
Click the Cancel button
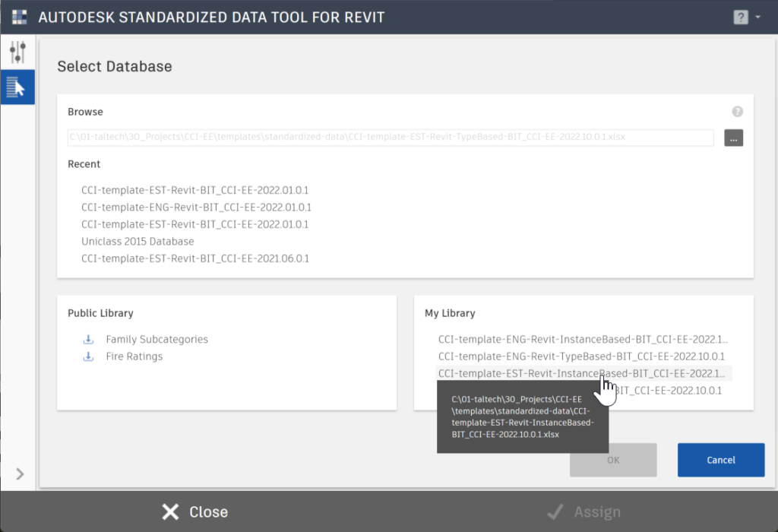[721, 460]
